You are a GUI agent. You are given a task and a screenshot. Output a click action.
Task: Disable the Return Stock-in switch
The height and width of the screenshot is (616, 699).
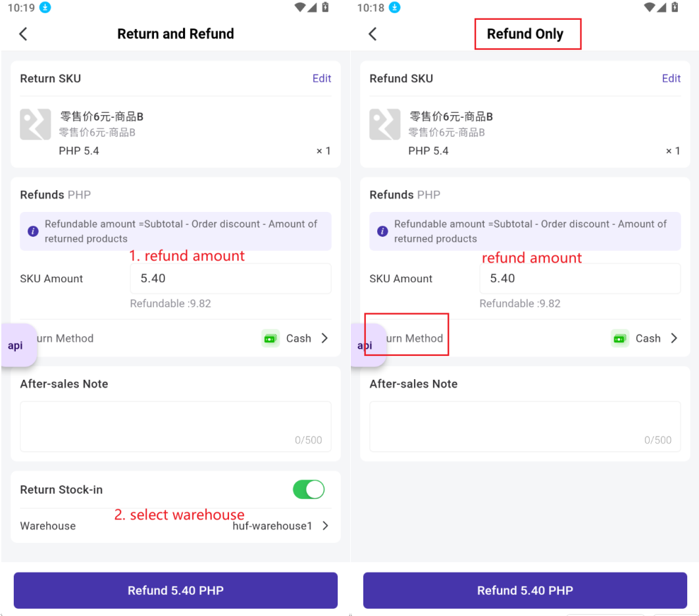[x=308, y=490]
